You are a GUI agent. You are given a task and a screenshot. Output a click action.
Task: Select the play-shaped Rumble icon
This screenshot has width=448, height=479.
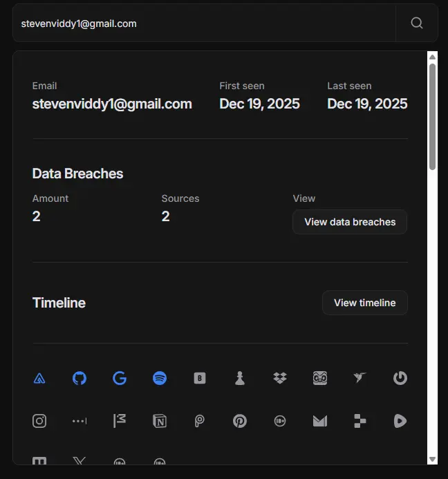coord(400,421)
